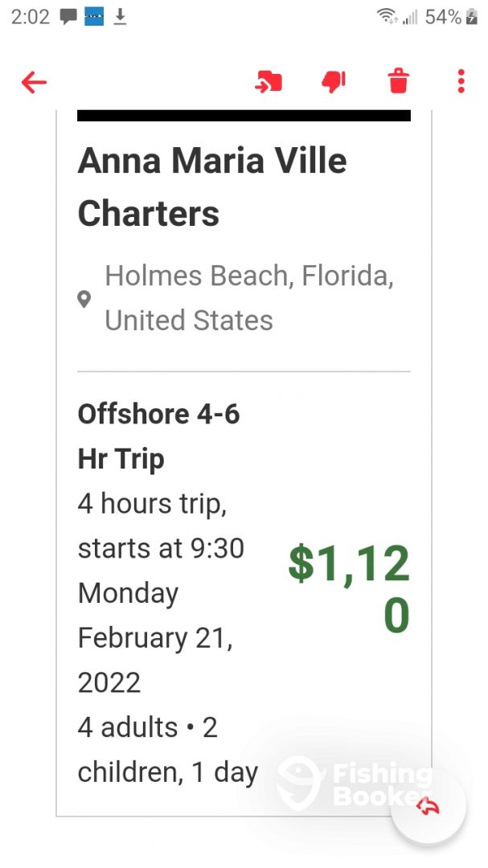Tap the red back arrow
488x868 pixels.
pos(35,81)
